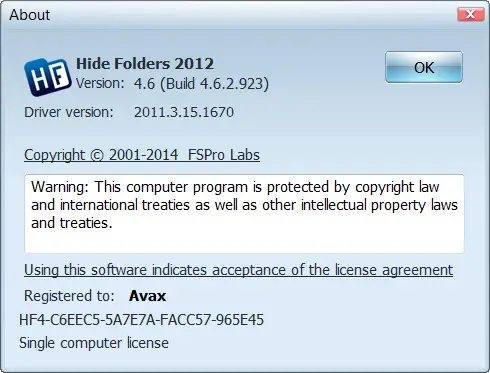The width and height of the screenshot is (490, 373).
Task: Click the About title bar text
Action: [30, 15]
